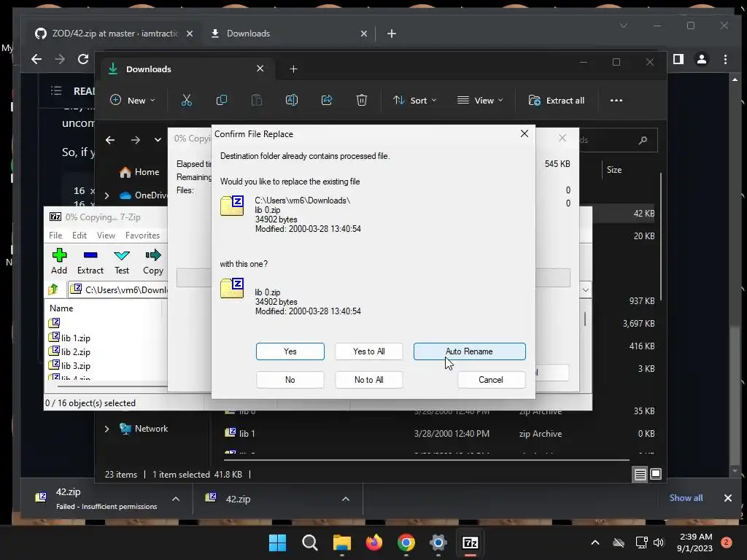Open the browser profile icon
Image resolution: width=747 pixels, height=560 pixels.
pos(702,59)
